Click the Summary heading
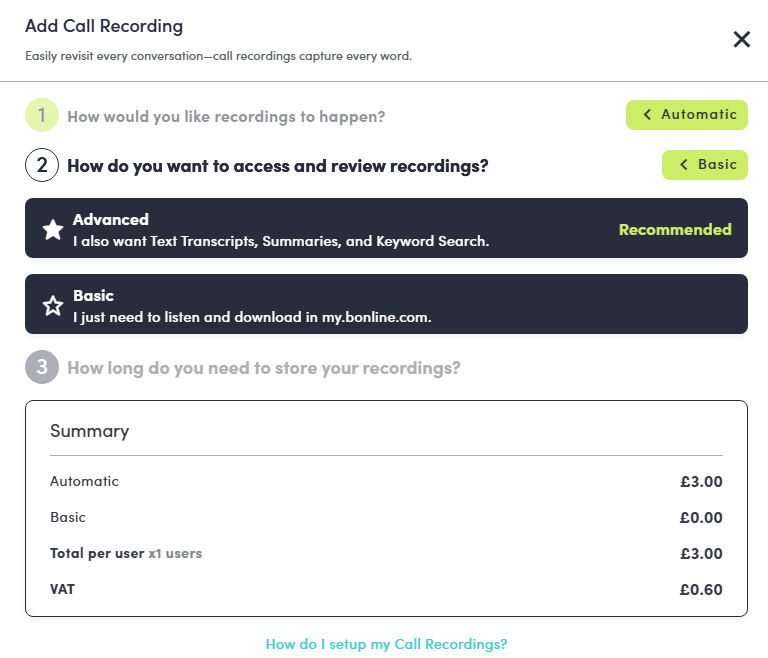This screenshot has width=768, height=658. click(x=89, y=432)
